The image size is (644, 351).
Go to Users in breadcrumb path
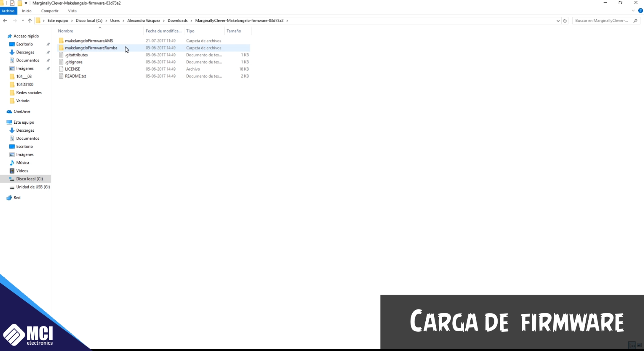coord(115,21)
